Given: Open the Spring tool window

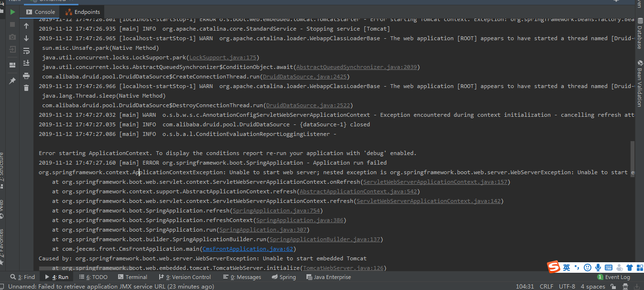Looking at the screenshot, I should pos(284,277).
